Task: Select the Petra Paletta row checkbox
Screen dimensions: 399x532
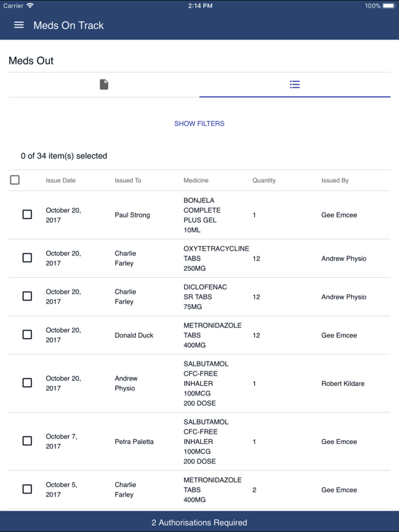Action: click(x=27, y=441)
